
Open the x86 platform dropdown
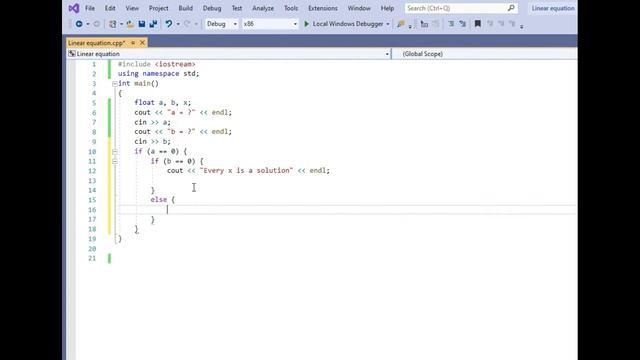point(270,24)
